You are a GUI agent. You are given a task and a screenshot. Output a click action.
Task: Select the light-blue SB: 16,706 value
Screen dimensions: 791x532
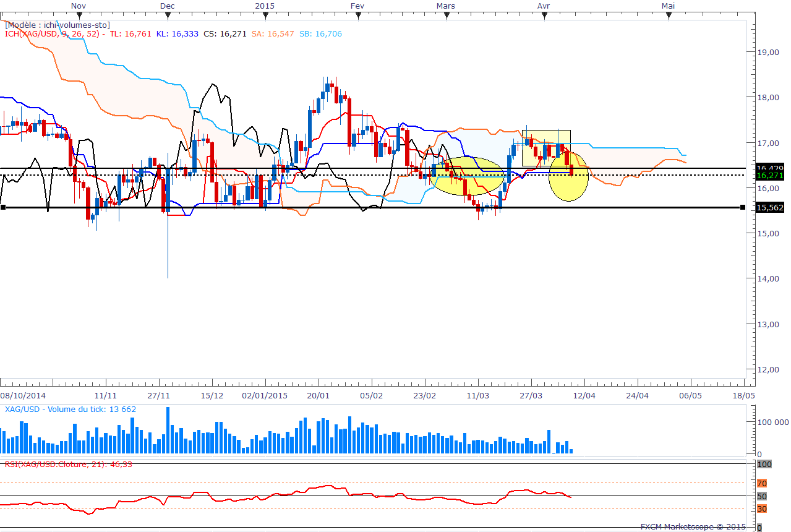pos(320,34)
